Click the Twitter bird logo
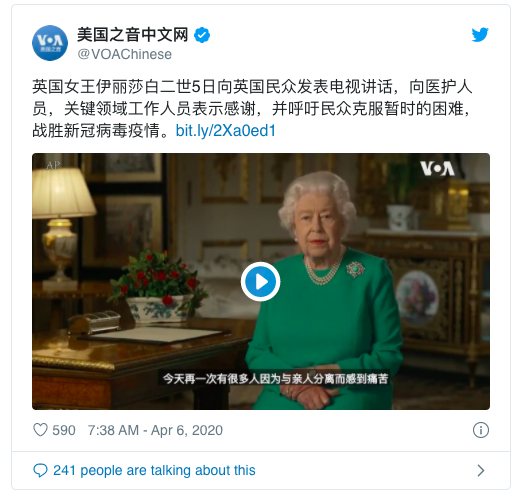Viewport: 520px width, 499px height. click(480, 35)
